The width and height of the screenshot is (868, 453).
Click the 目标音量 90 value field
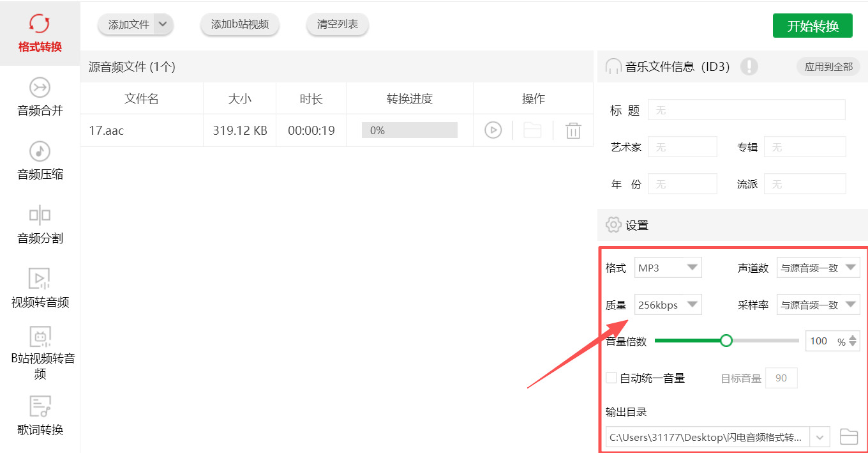[781, 378]
